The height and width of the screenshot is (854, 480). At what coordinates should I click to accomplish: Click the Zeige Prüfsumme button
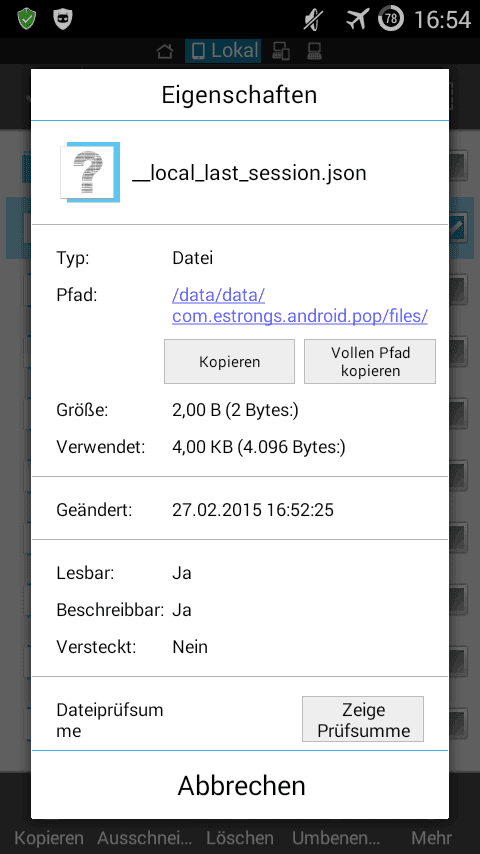coord(363,719)
